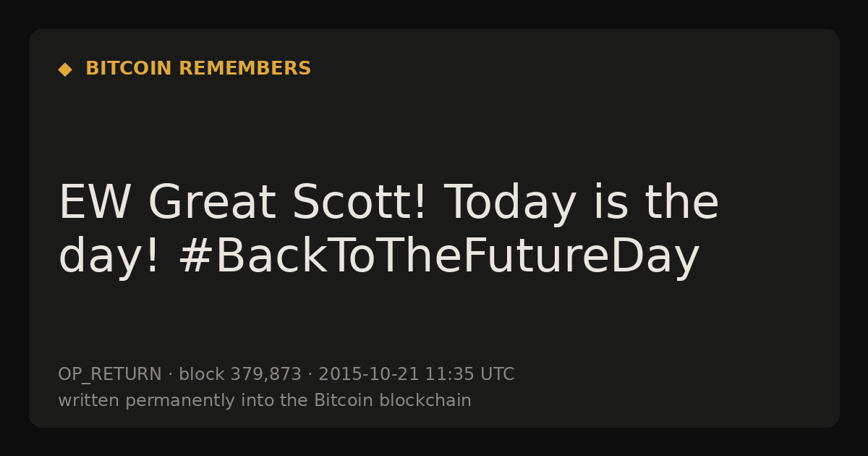Click the UTC timezone label
868x456 pixels.
(498, 375)
